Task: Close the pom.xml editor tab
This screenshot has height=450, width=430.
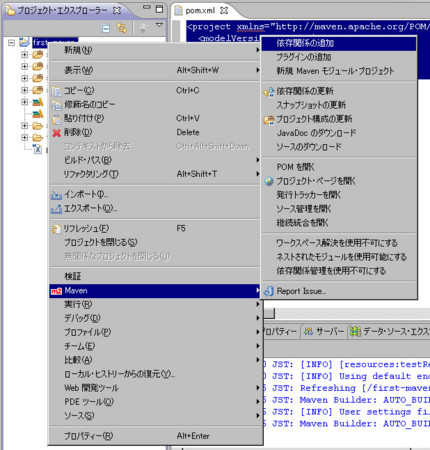Action: [224, 11]
